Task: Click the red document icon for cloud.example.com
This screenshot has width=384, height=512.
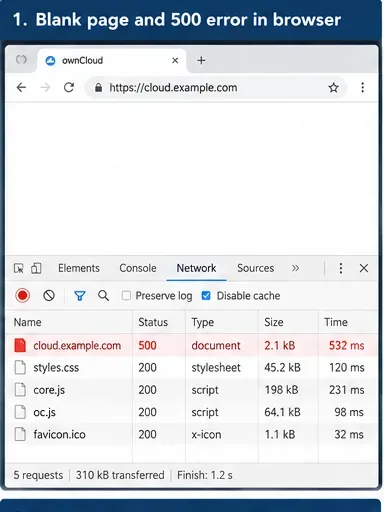Action: [20, 345]
